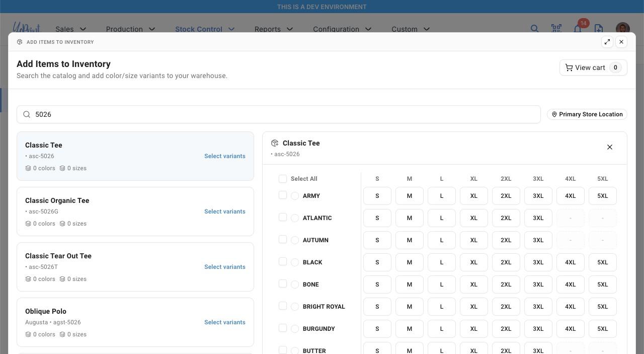Expand the dialog to full screen
This screenshot has width=644, height=354.
tap(607, 42)
